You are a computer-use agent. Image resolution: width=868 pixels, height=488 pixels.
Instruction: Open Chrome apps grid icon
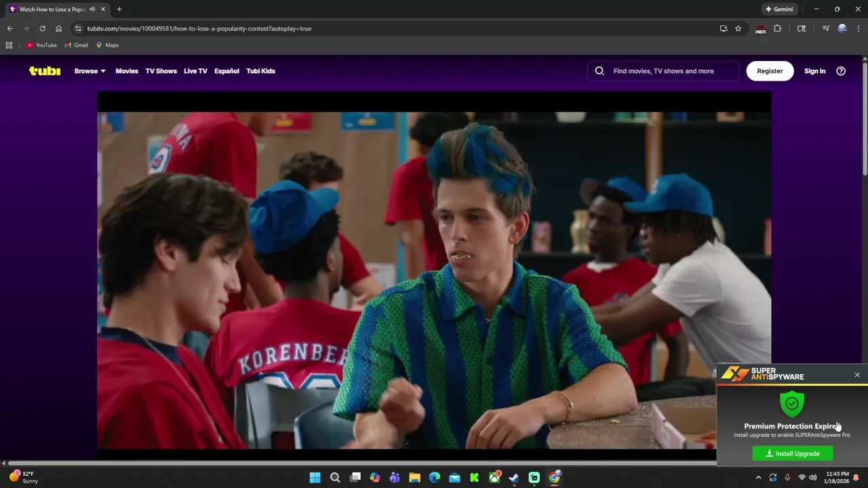point(9,45)
